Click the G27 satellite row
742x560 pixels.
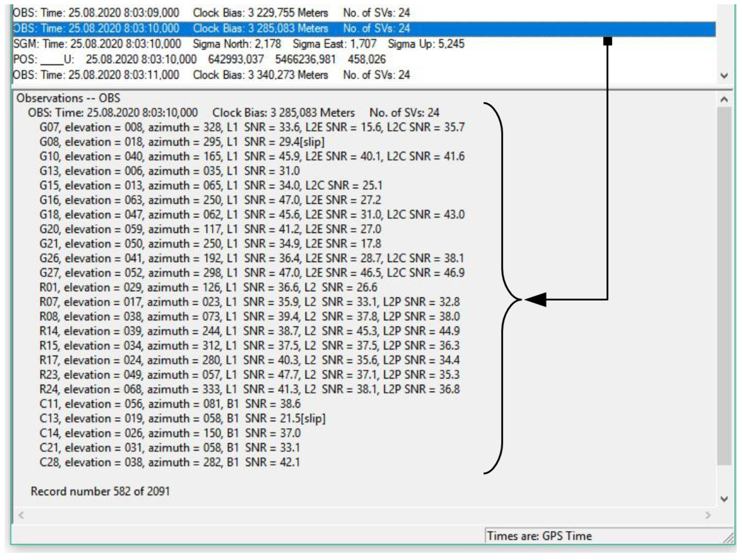[x=252, y=273]
